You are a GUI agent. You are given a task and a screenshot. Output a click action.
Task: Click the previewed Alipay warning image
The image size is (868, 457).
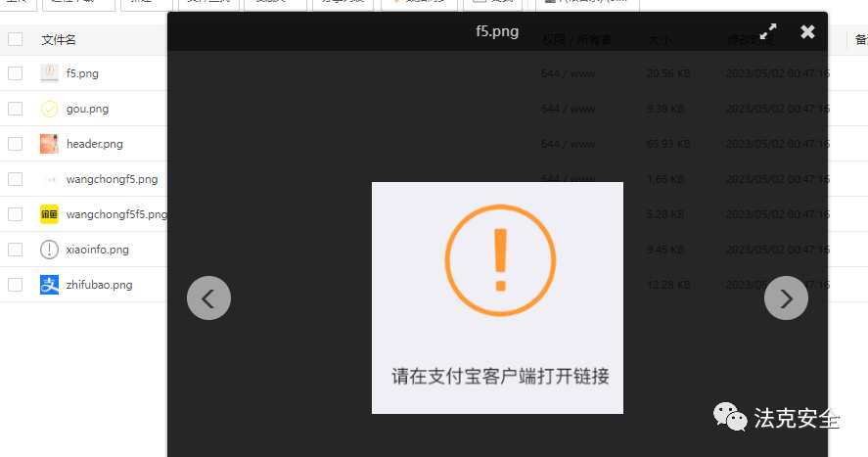[x=497, y=297]
